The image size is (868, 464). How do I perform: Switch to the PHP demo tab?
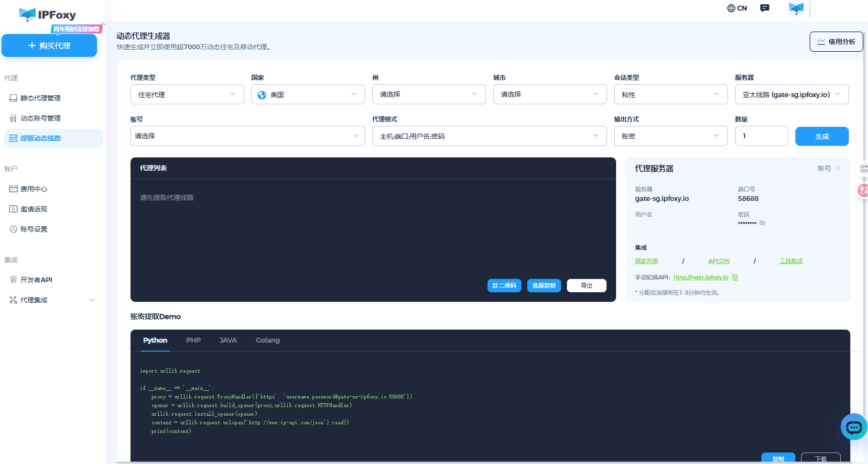193,340
